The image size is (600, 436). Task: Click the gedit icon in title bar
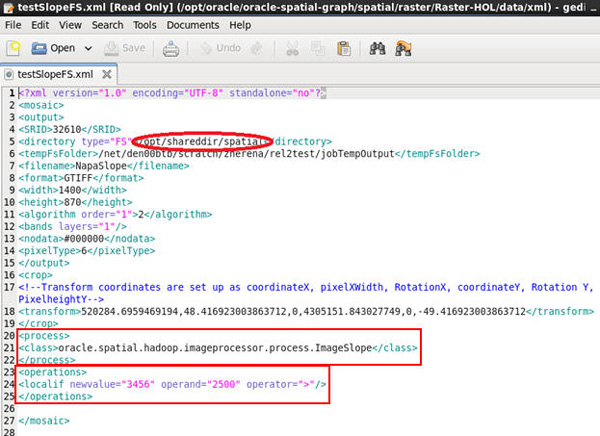point(8,7)
